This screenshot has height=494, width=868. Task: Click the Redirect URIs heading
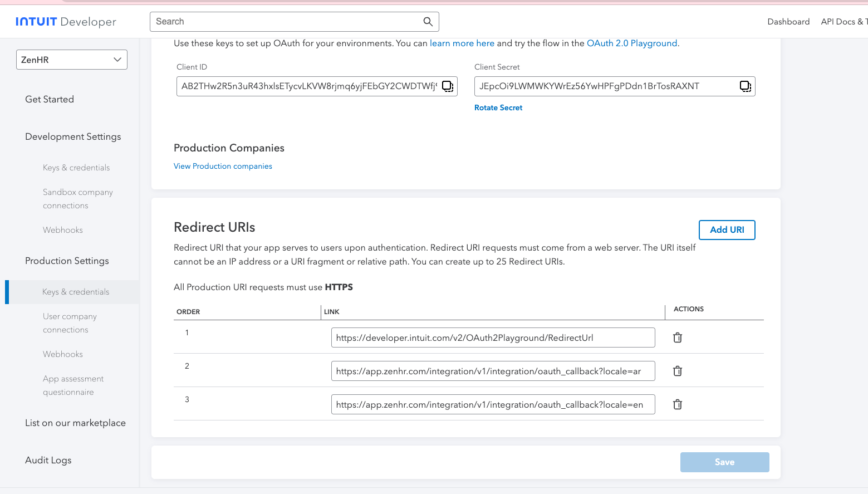pos(214,227)
